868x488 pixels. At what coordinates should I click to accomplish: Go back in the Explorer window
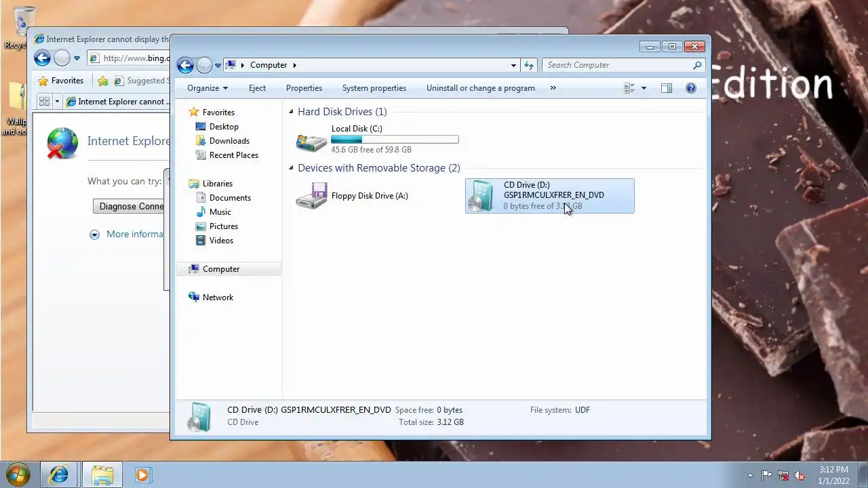point(185,65)
